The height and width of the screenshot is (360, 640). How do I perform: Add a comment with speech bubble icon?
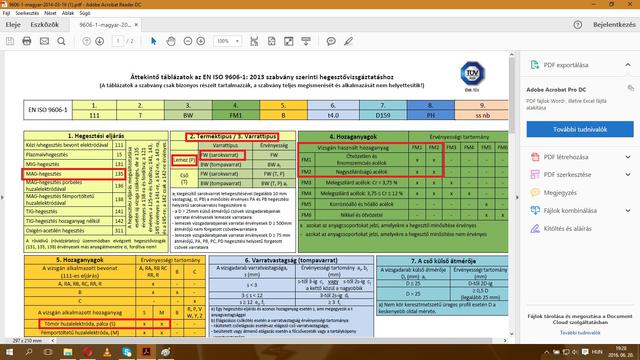[331, 41]
